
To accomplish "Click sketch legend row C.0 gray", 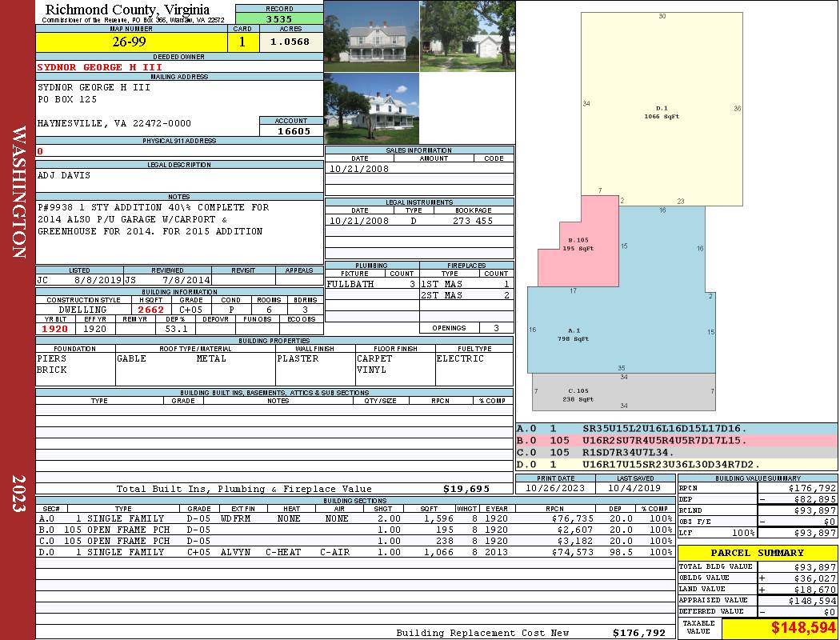I will tap(677, 453).
